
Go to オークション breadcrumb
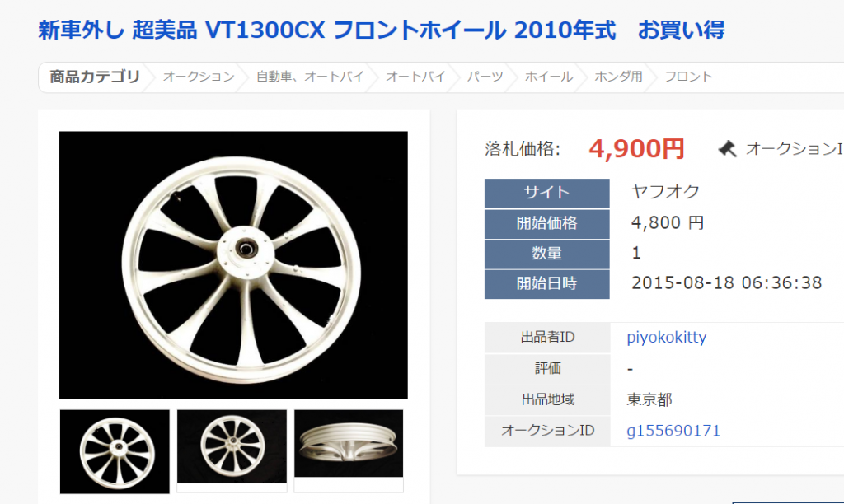(x=199, y=77)
